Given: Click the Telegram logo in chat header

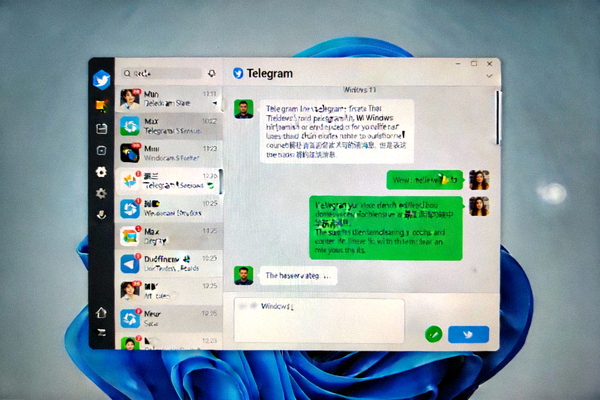Looking at the screenshot, I should tap(238, 73).
